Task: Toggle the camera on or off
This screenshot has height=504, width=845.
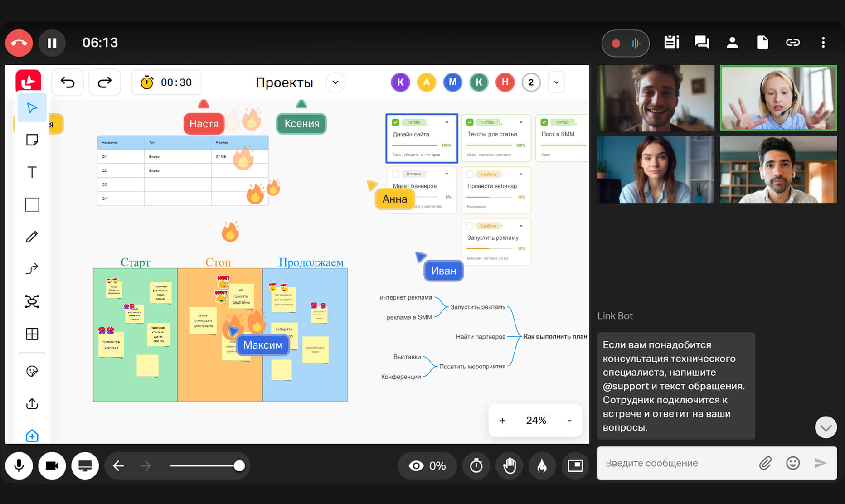Action: 52,465
